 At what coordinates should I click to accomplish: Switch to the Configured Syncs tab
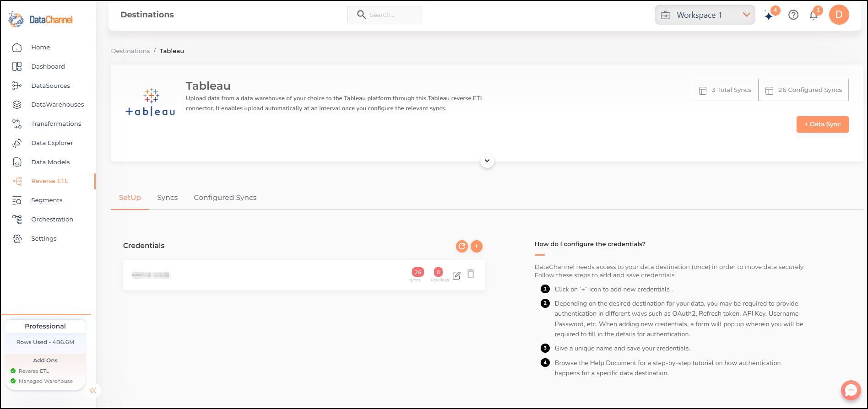tap(225, 198)
